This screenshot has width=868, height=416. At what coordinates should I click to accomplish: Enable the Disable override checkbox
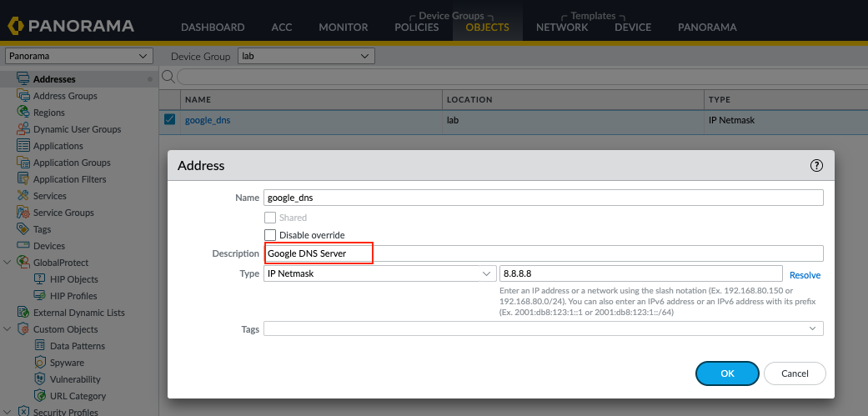click(x=270, y=234)
